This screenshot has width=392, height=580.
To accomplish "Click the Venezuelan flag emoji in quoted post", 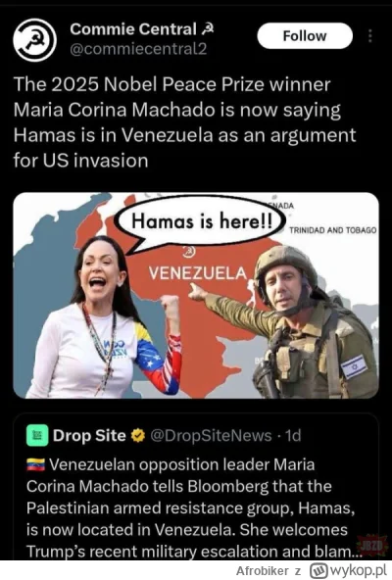I will (x=35, y=464).
